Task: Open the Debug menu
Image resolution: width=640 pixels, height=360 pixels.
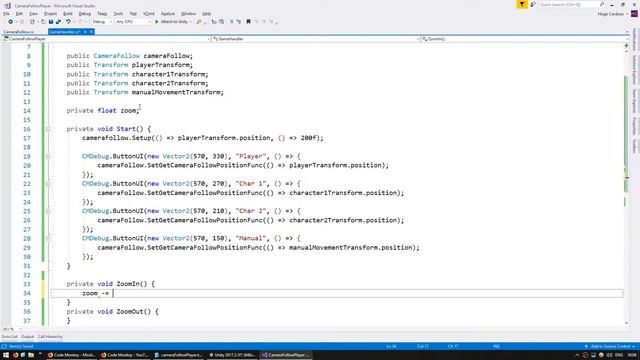Action: pos(84,14)
